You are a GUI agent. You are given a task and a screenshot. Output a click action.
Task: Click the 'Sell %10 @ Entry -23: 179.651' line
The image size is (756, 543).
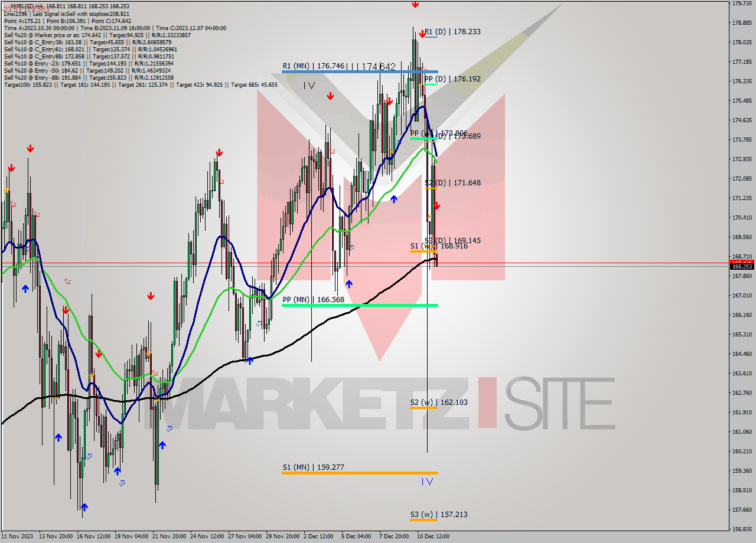pyautogui.click(x=89, y=63)
